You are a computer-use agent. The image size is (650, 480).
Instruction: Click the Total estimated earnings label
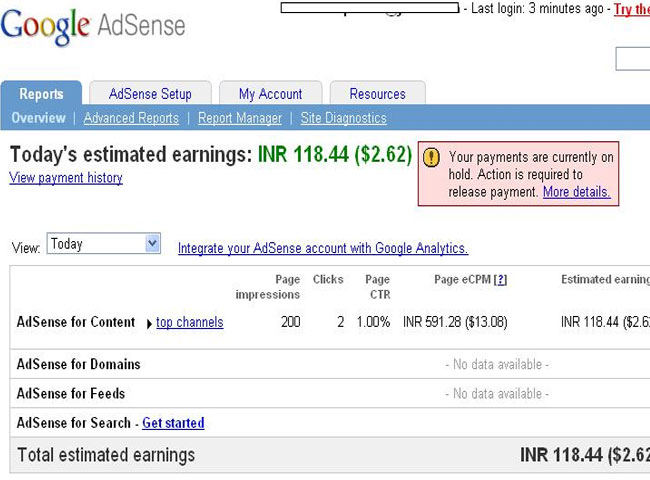[106, 455]
